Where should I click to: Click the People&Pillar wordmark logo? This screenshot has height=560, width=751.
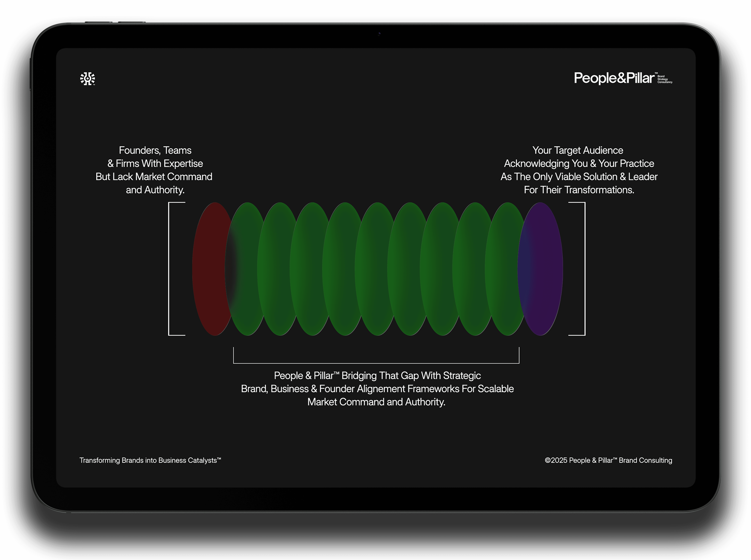(x=614, y=78)
